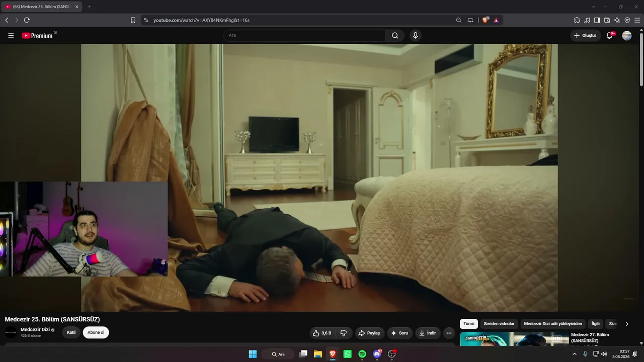
Task: Open Brave VPN shield icon
Action: 627,20
